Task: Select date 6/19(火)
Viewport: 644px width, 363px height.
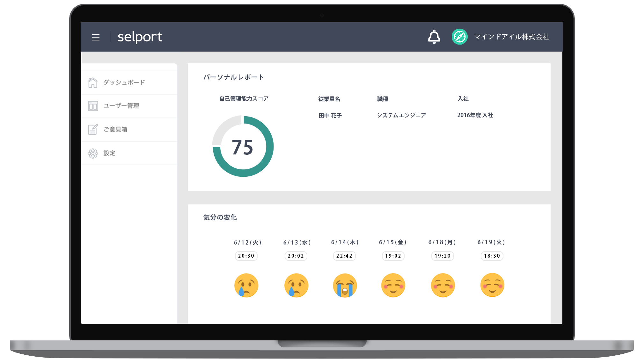Action: pos(491,242)
